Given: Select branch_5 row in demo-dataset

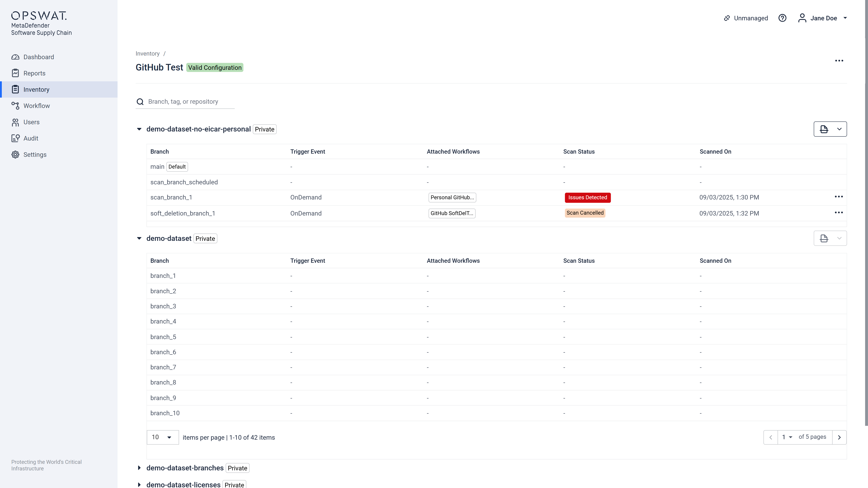Looking at the screenshot, I should click(496, 337).
